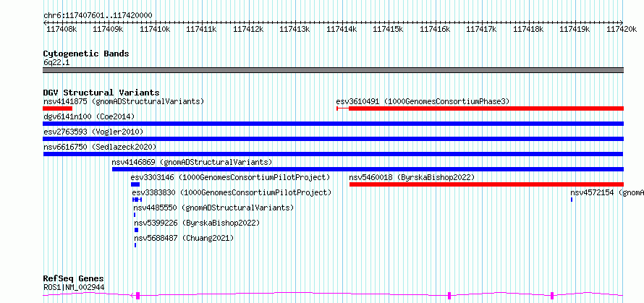
Task: Click the nsv4572154 tiny blue marker
Action: tap(572, 199)
